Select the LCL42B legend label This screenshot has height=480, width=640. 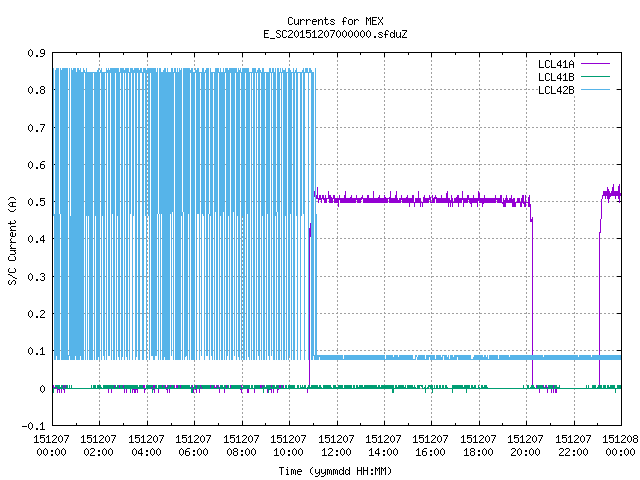(x=556, y=90)
